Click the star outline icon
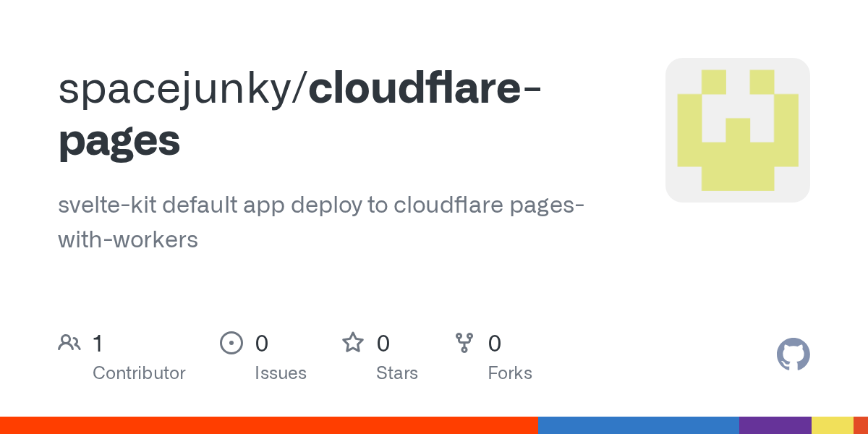The image size is (868, 434). [x=353, y=342]
